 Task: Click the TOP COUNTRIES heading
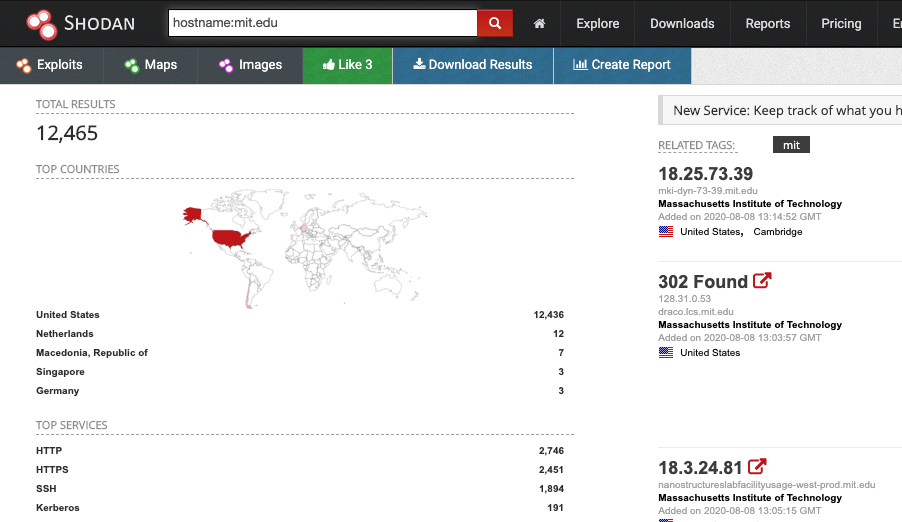point(78,169)
